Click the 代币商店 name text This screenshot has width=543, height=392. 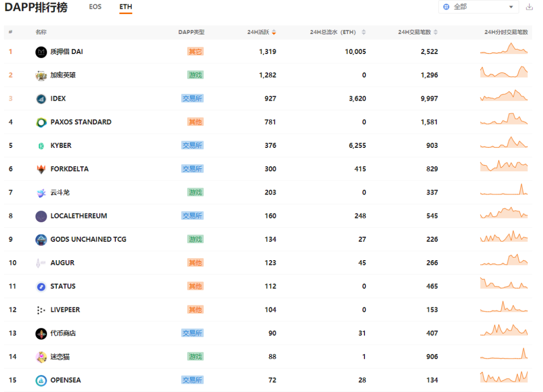pos(63,334)
